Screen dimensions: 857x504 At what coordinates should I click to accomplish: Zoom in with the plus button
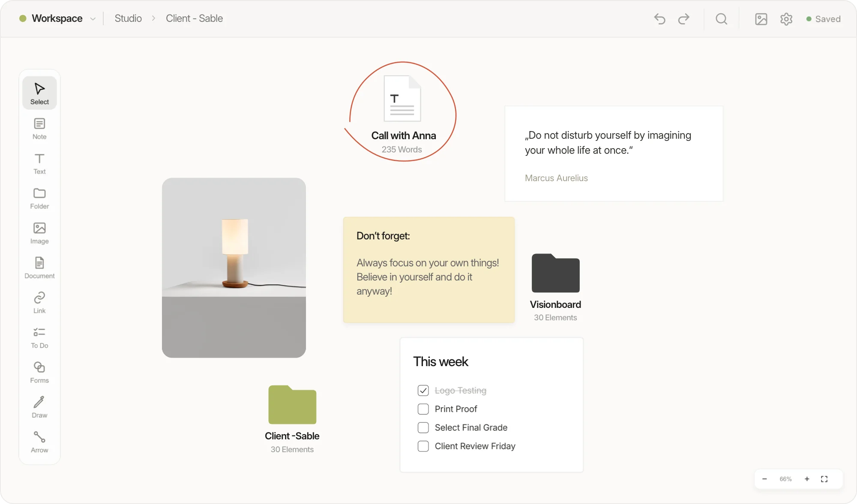point(807,479)
